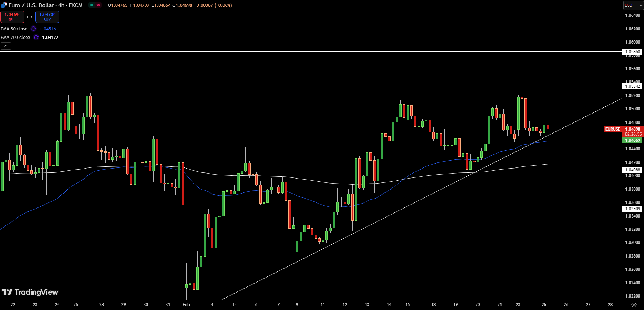Viewport: 644px width, 310px height.
Task: Collapse the indicator legend with chevron
Action: point(6,46)
